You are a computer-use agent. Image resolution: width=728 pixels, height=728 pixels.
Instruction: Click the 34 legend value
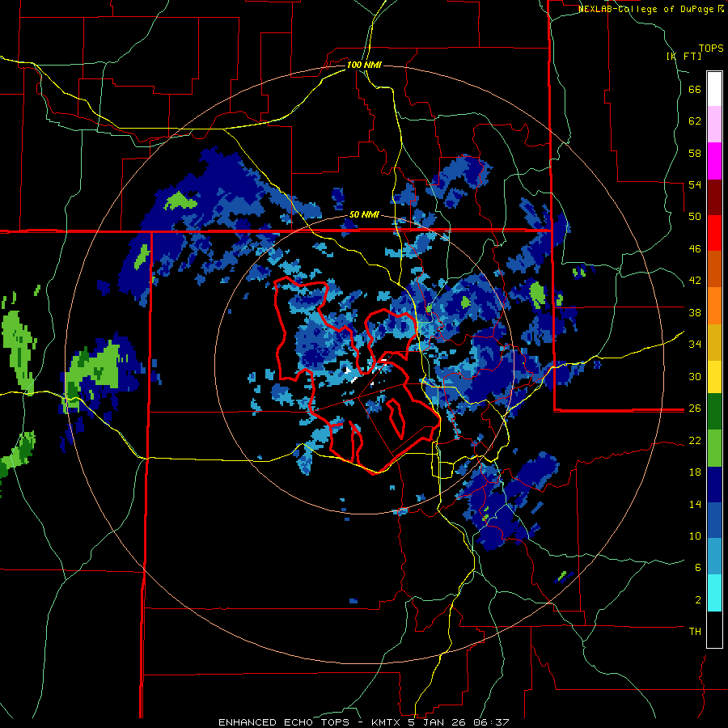coord(695,345)
